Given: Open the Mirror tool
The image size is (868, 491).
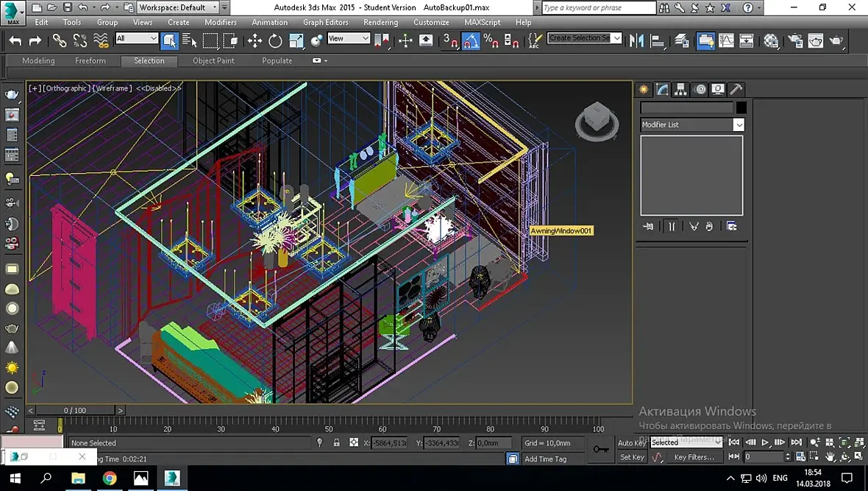Looking at the screenshot, I should tap(636, 40).
